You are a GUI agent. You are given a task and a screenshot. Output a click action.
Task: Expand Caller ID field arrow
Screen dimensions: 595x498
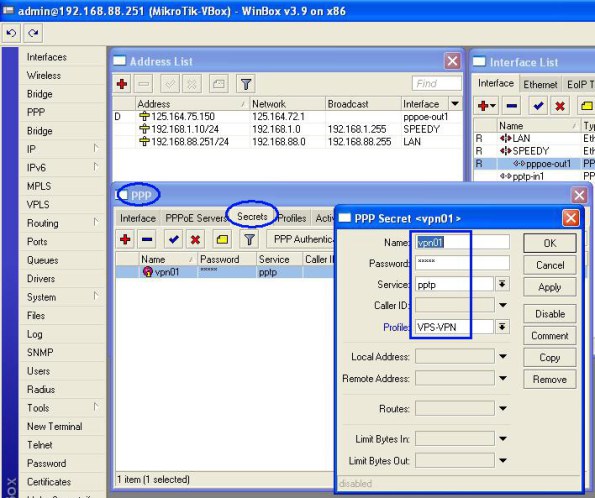click(503, 305)
